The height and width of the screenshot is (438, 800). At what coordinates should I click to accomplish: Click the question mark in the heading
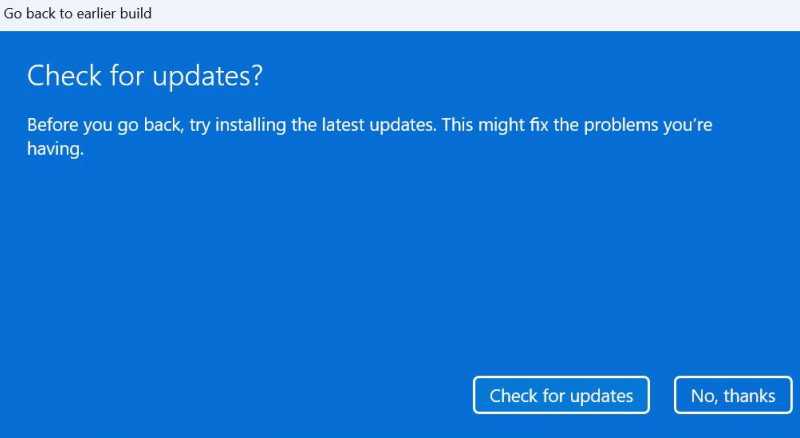(257, 76)
